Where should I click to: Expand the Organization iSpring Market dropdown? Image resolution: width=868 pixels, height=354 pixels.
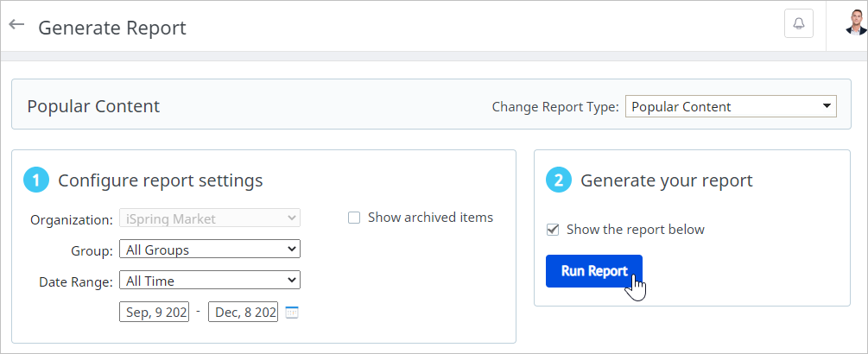click(x=210, y=218)
